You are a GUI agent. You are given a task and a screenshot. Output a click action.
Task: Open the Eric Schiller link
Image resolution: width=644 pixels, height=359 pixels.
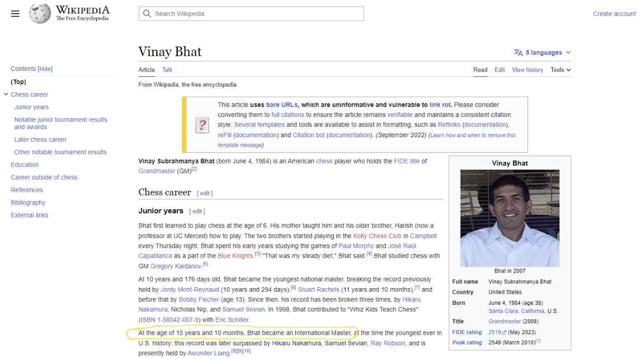click(x=232, y=320)
